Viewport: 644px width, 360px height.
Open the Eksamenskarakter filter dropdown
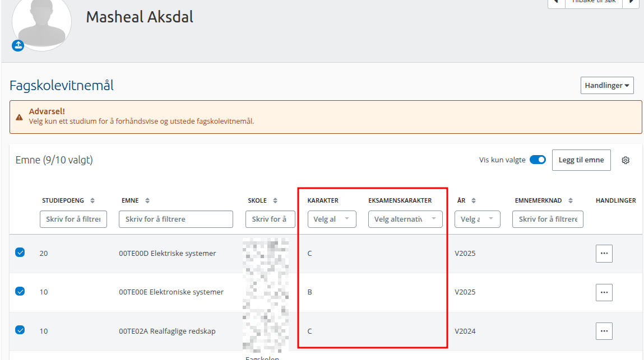tap(405, 219)
